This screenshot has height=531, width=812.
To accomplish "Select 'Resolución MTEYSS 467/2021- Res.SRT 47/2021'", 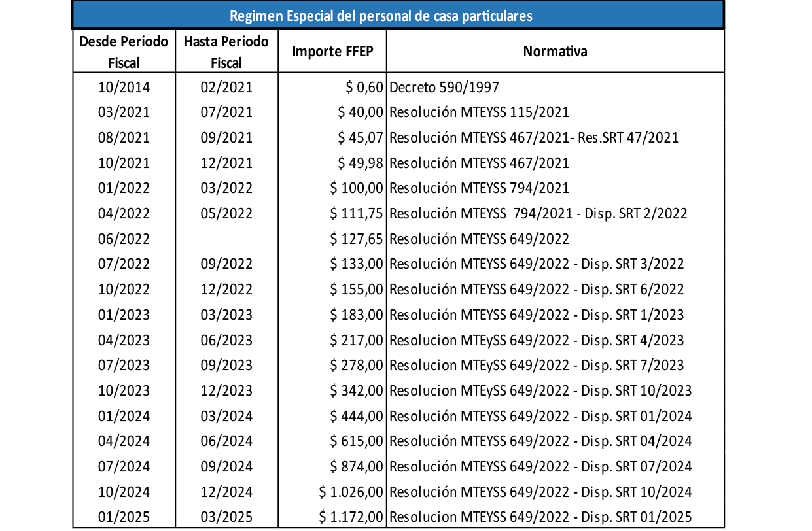I will (x=534, y=137).
